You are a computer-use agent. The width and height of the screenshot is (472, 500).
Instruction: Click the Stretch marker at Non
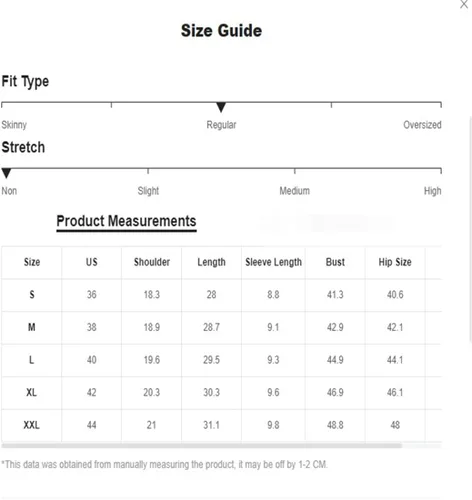click(x=6, y=173)
